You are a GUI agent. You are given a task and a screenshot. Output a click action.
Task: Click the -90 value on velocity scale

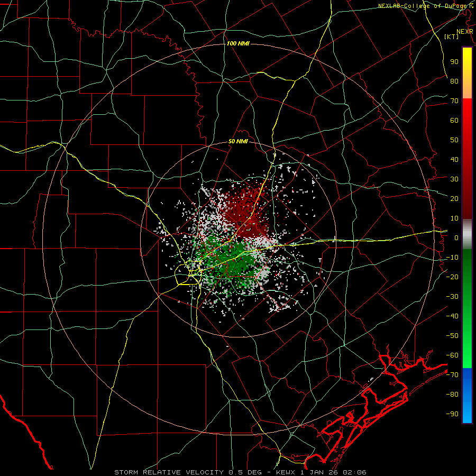[452, 414]
